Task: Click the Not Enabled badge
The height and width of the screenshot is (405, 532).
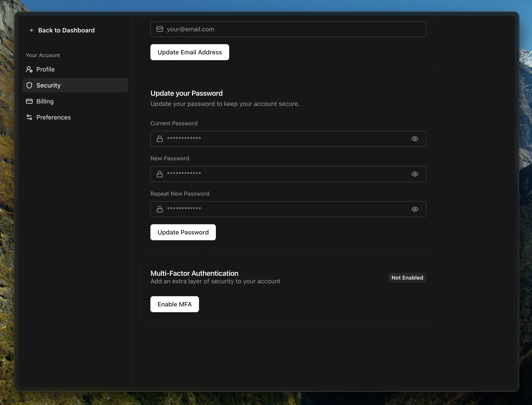Action: click(x=407, y=278)
